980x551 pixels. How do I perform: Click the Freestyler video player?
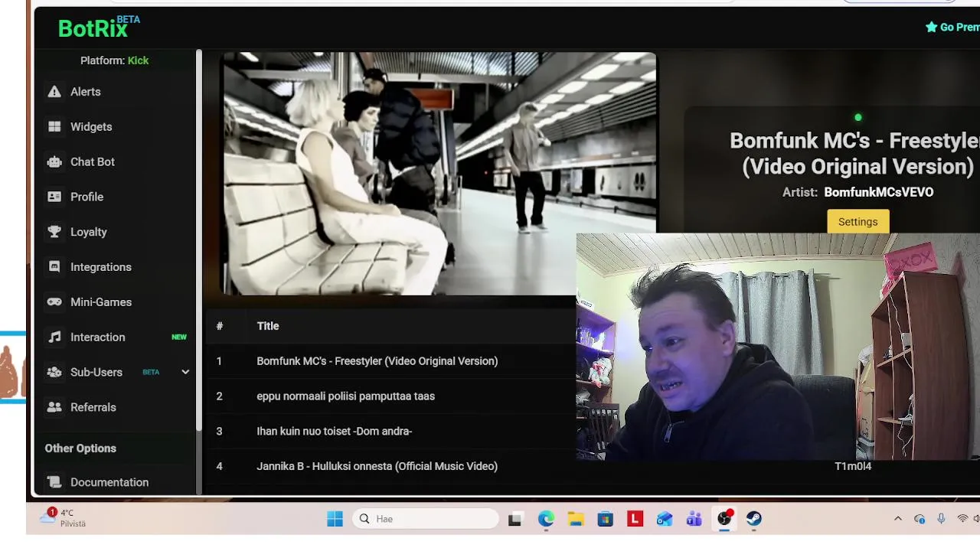[439, 174]
